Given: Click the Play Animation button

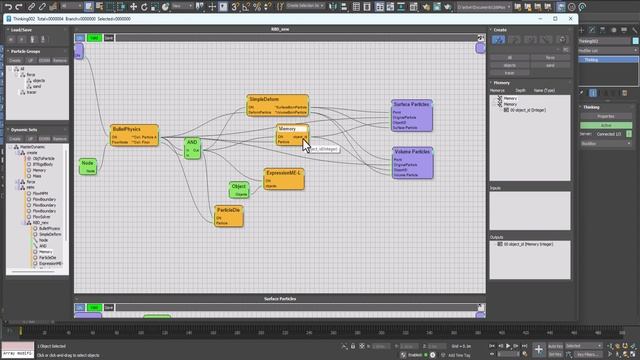Looking at the screenshot, I should (x=508, y=346).
